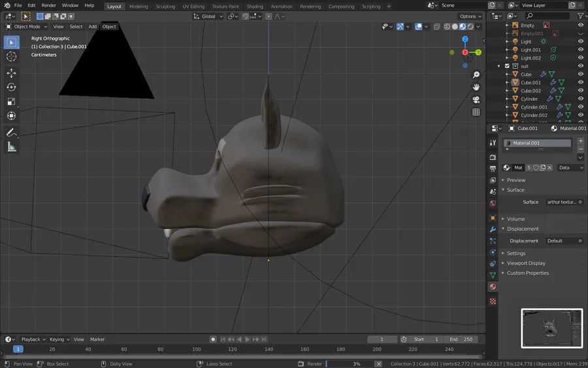
Task: Click the viewport zoom magnifier icon
Action: tap(476, 75)
